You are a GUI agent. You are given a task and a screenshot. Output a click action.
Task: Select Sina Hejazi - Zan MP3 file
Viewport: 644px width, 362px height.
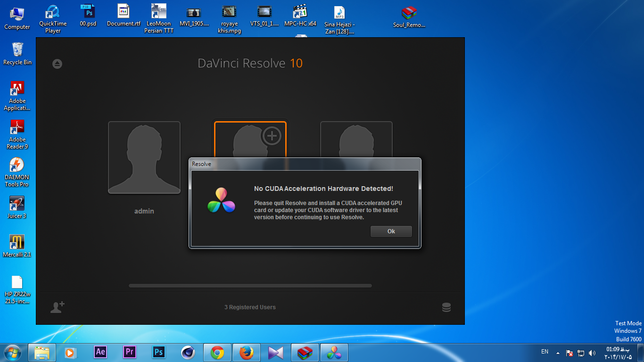pyautogui.click(x=339, y=20)
